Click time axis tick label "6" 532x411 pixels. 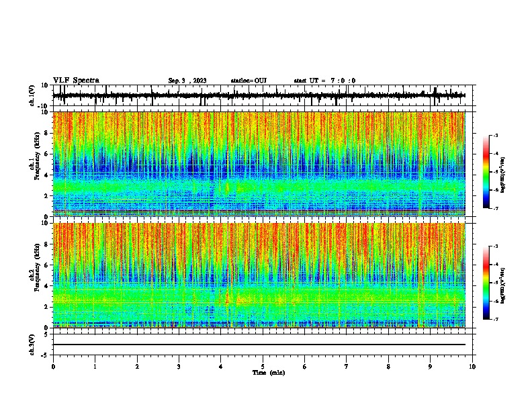tap(304, 367)
